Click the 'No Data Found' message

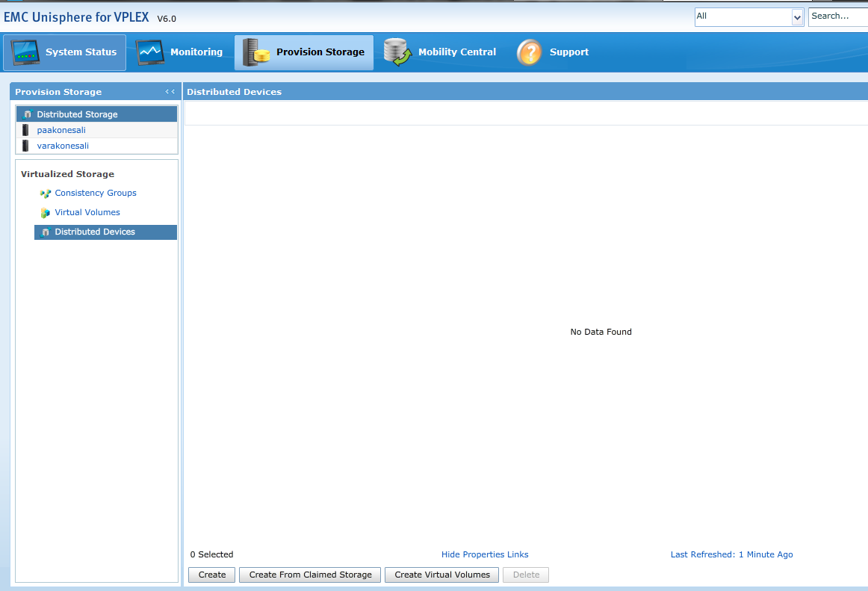[601, 332]
